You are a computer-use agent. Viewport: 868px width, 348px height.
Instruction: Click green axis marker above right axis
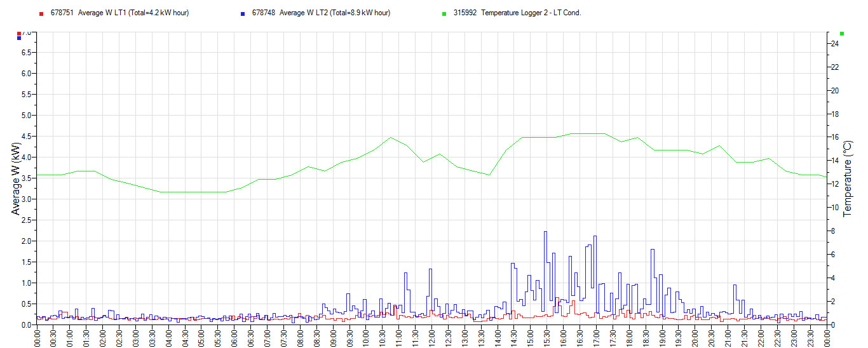click(842, 33)
